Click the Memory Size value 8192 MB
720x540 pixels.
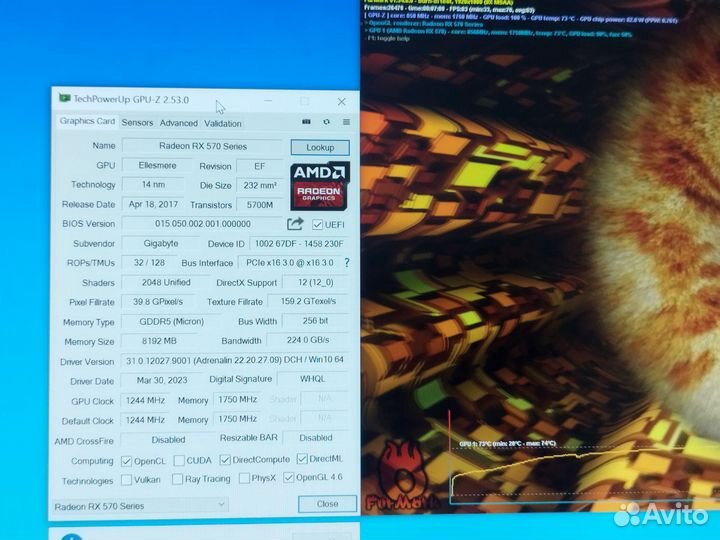(159, 341)
